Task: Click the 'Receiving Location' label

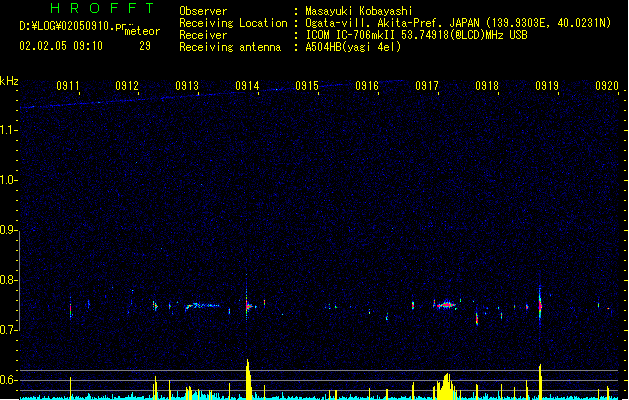Action: point(233,23)
